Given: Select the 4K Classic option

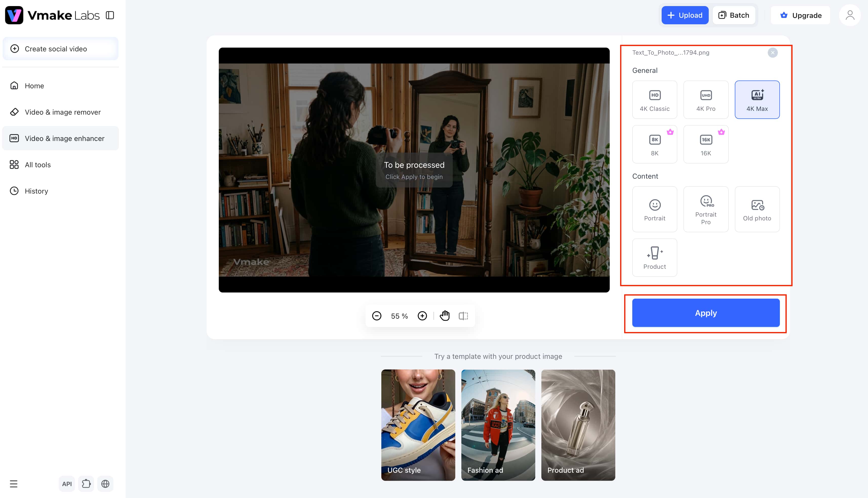Looking at the screenshot, I should coord(655,99).
